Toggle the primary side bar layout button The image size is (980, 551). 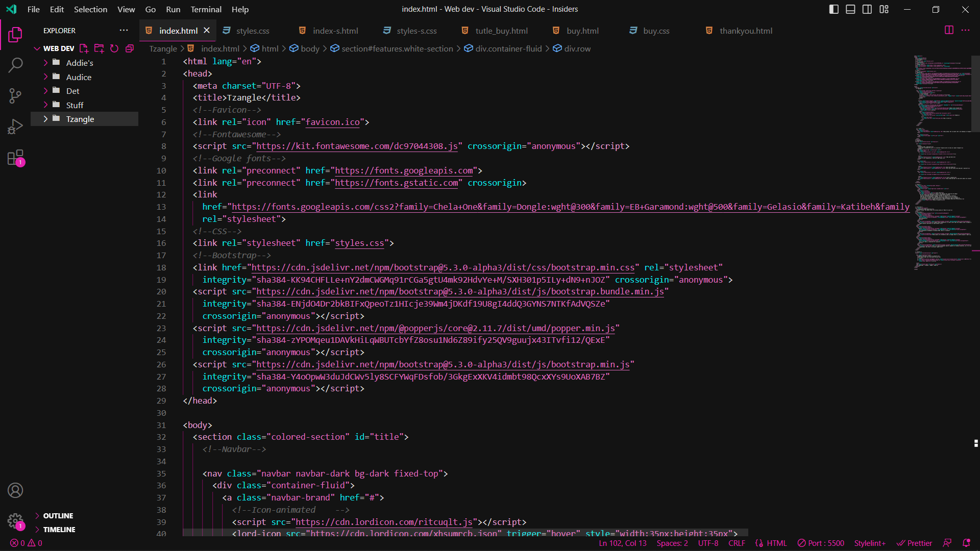[834, 9]
